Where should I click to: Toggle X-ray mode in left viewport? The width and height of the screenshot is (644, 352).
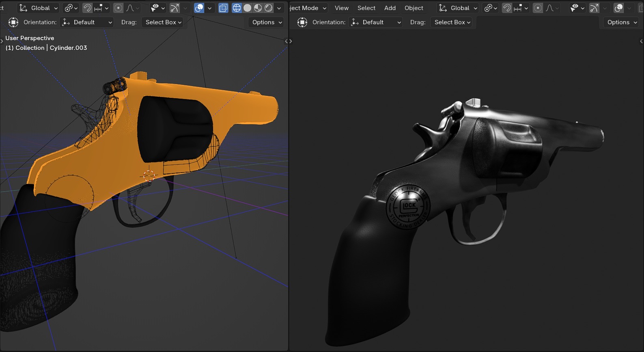point(223,8)
